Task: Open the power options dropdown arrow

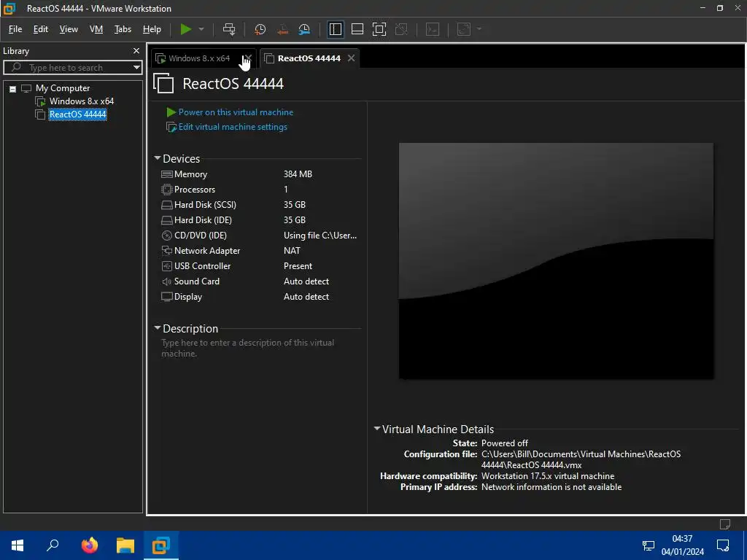Action: [x=201, y=29]
